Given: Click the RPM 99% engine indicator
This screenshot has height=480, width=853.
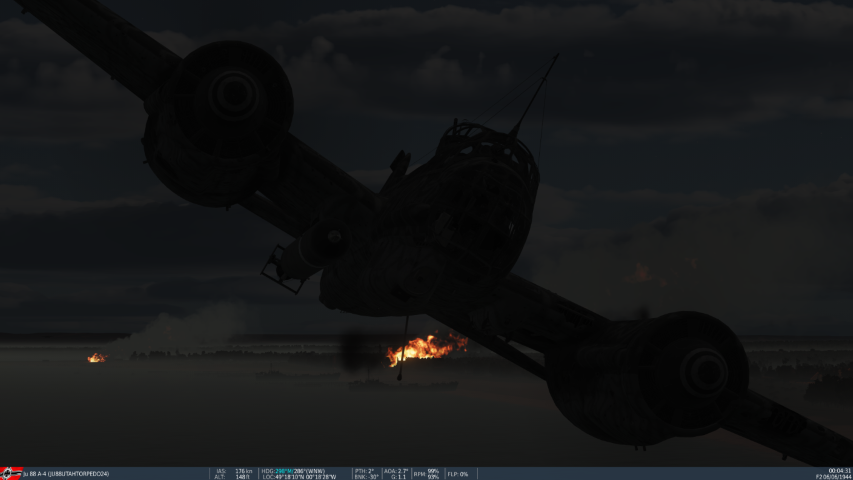Looking at the screenshot, I should [x=427, y=473].
